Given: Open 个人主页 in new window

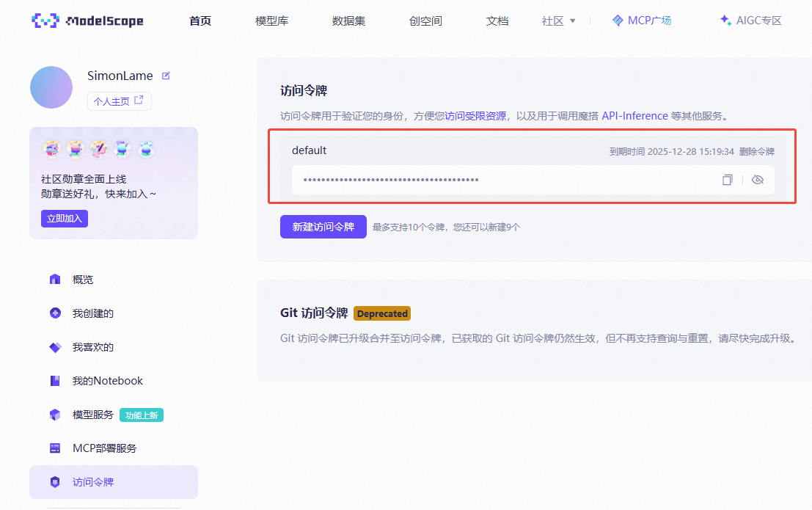Looking at the screenshot, I should point(119,101).
